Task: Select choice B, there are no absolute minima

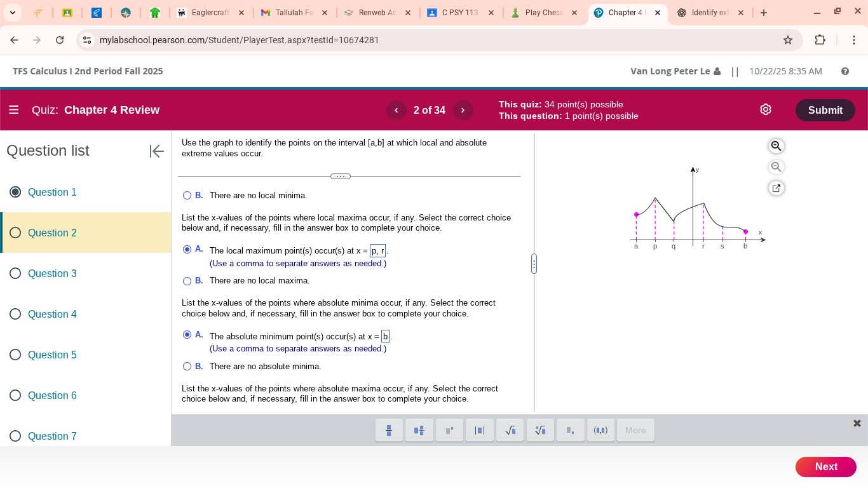Action: (x=187, y=366)
